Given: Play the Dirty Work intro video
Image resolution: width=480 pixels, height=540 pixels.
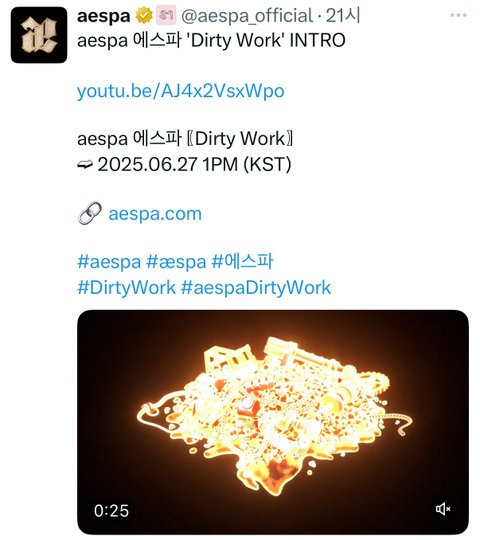Looking at the screenshot, I should 273,422.
